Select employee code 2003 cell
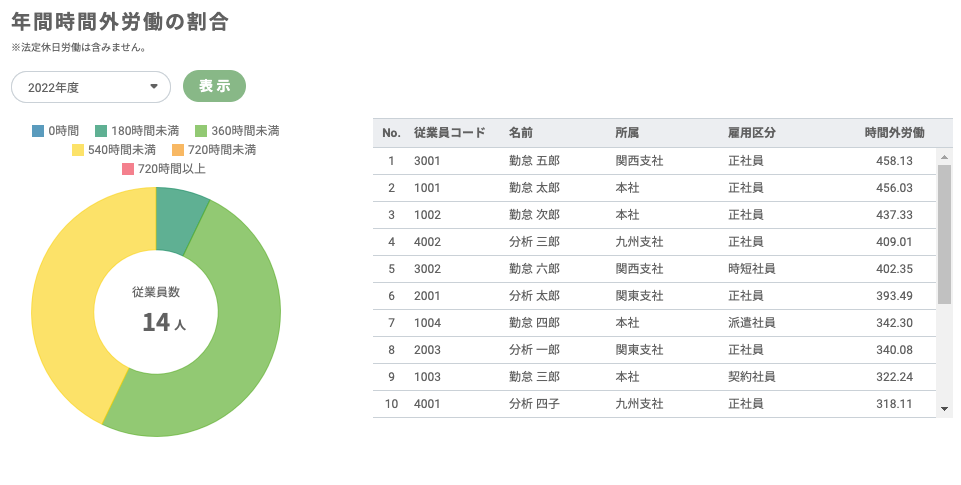961x485 pixels. [427, 350]
